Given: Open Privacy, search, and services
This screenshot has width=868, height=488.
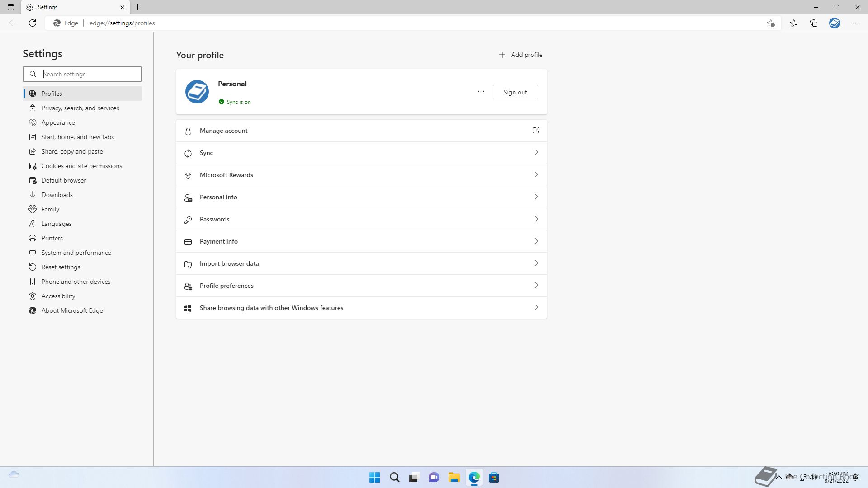Looking at the screenshot, I should 82,108.
